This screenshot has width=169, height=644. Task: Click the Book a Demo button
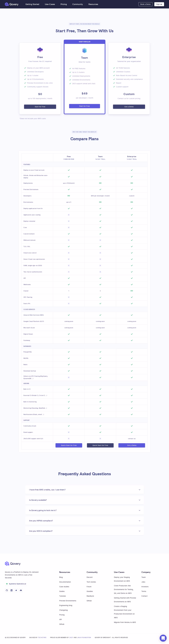[145, 4]
